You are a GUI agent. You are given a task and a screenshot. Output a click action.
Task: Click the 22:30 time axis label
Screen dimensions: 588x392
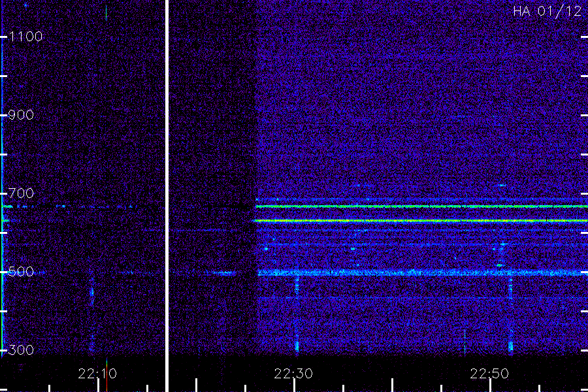tap(293, 374)
